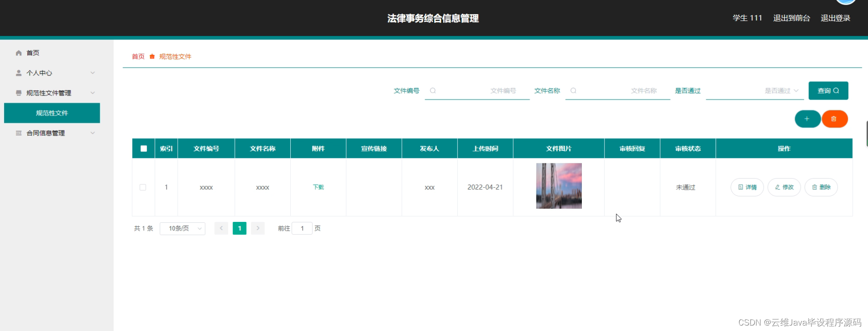Click the 下载 attachment link

coord(318,187)
